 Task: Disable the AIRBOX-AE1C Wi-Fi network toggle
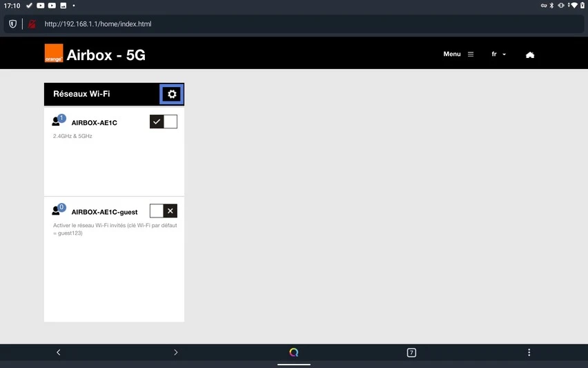pyautogui.click(x=164, y=122)
